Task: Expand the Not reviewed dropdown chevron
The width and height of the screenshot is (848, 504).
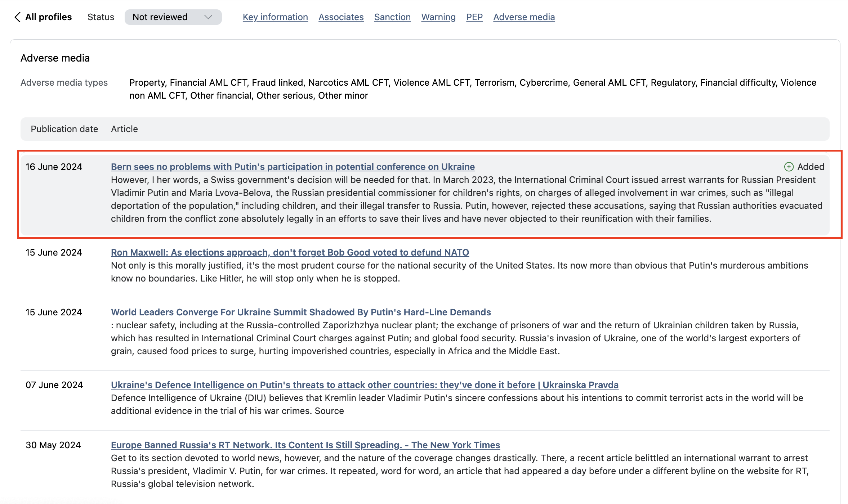Action: pos(208,17)
